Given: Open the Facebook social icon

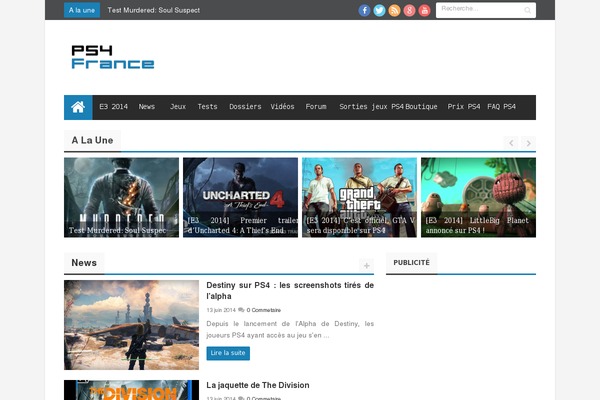Looking at the screenshot, I should pyautogui.click(x=364, y=10).
